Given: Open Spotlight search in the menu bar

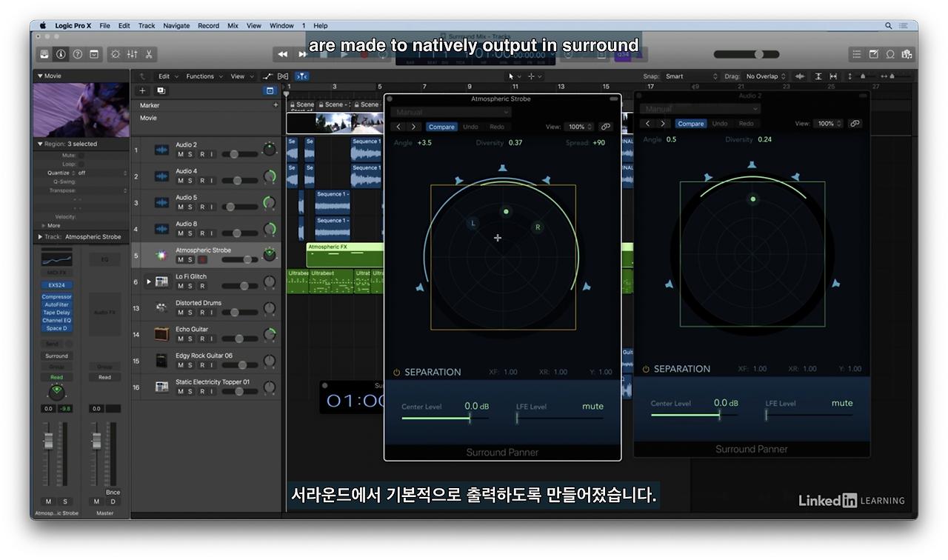Looking at the screenshot, I should pyautogui.click(x=889, y=26).
